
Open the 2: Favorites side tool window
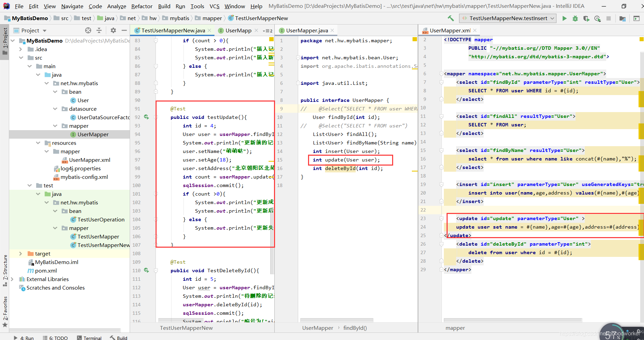pyautogui.click(x=5, y=311)
